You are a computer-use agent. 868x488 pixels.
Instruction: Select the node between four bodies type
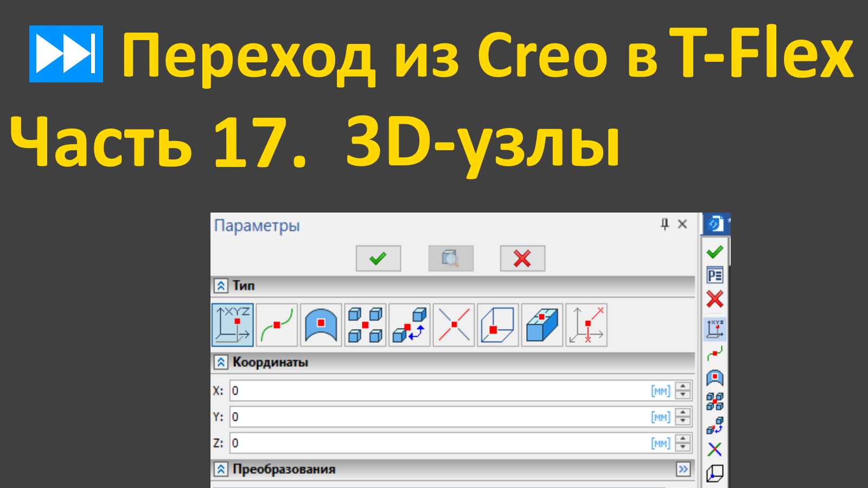point(365,325)
